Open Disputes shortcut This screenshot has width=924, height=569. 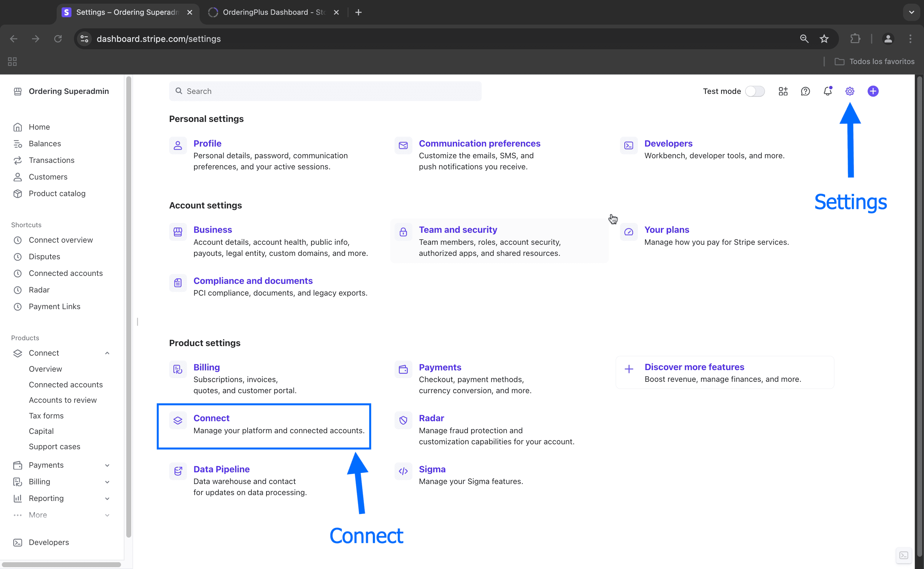(x=44, y=257)
